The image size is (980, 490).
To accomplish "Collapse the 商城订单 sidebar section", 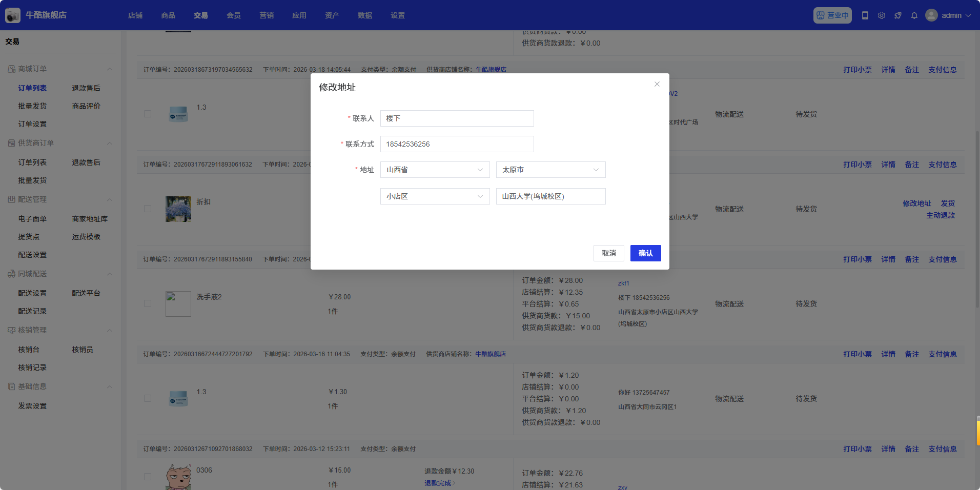I will point(109,69).
